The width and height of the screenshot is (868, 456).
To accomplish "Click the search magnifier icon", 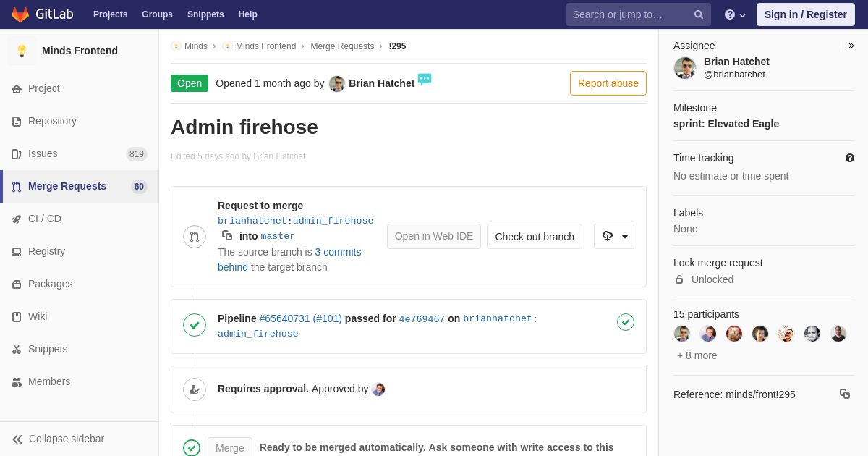I will pyautogui.click(x=699, y=14).
